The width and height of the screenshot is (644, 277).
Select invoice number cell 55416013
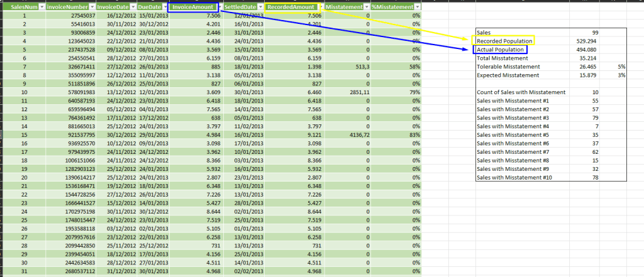tap(70, 24)
